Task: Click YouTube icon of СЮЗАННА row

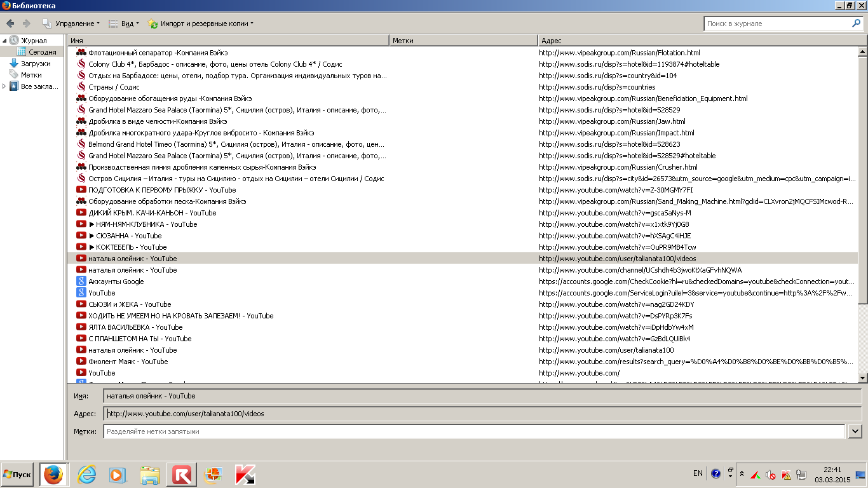Action: (81, 236)
